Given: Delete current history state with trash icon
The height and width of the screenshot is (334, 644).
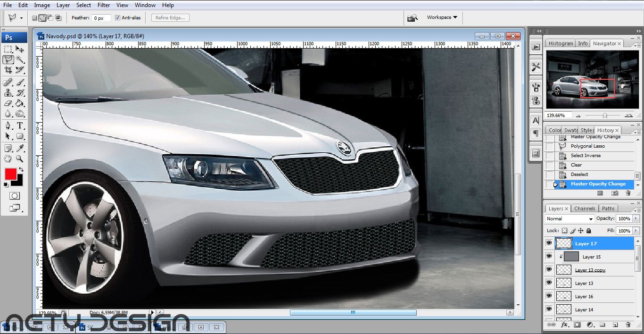Looking at the screenshot, I should pyautogui.click(x=628, y=193).
